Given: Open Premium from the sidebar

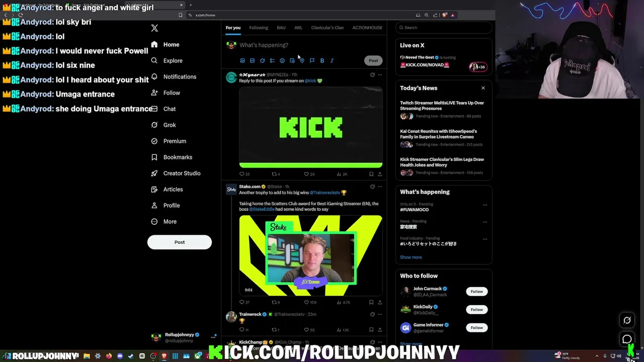Looking at the screenshot, I should pos(169,141).
